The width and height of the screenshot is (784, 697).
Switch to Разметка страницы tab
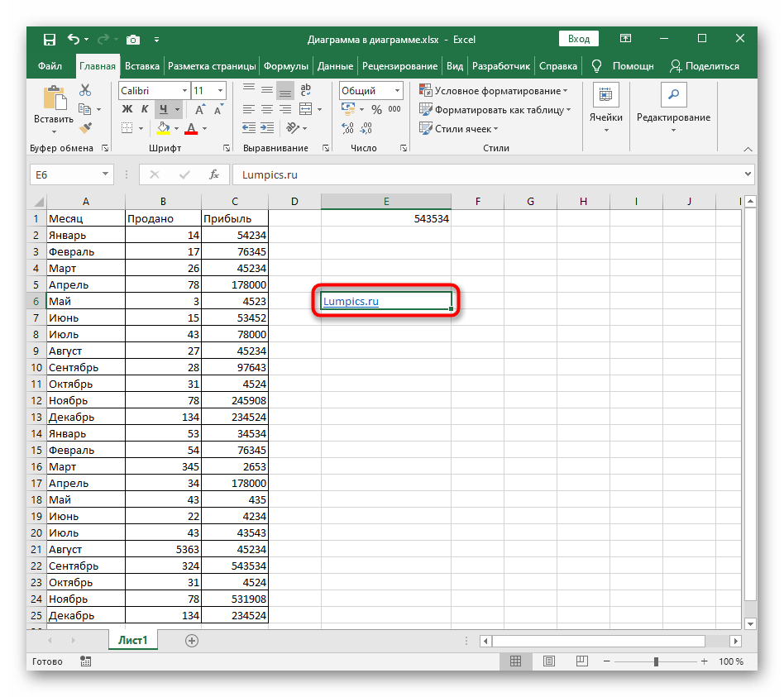click(x=212, y=66)
